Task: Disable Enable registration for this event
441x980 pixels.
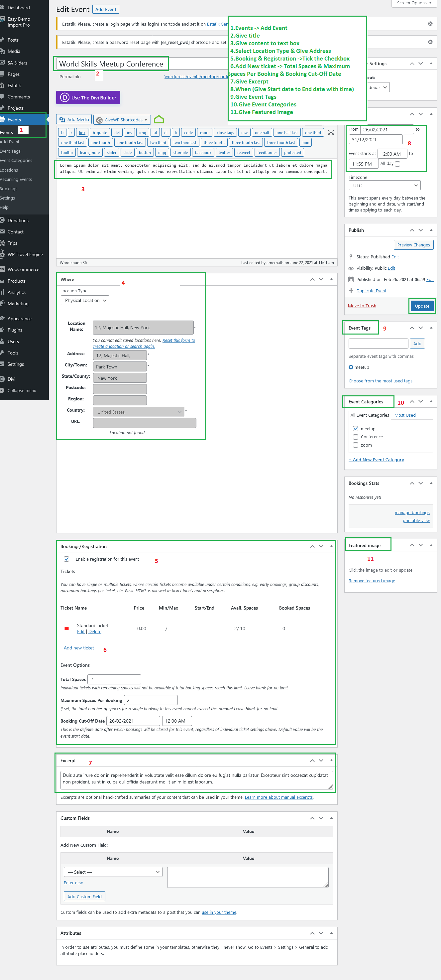Action: (66, 559)
